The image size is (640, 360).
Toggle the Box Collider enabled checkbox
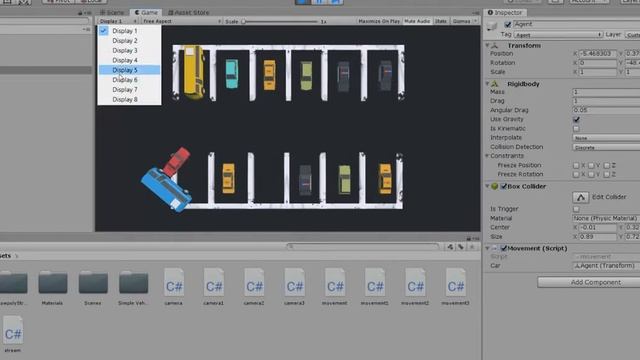click(x=504, y=186)
